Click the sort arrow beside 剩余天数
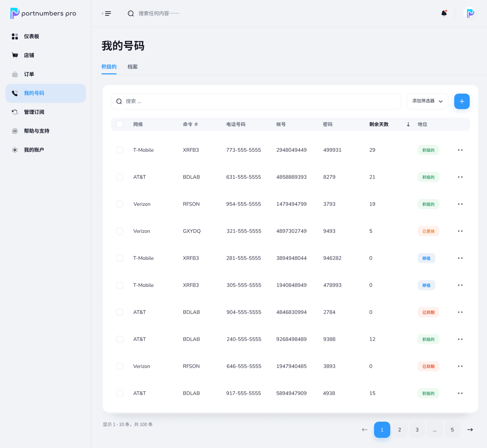Viewport: 487px width, 448px height. tap(408, 124)
